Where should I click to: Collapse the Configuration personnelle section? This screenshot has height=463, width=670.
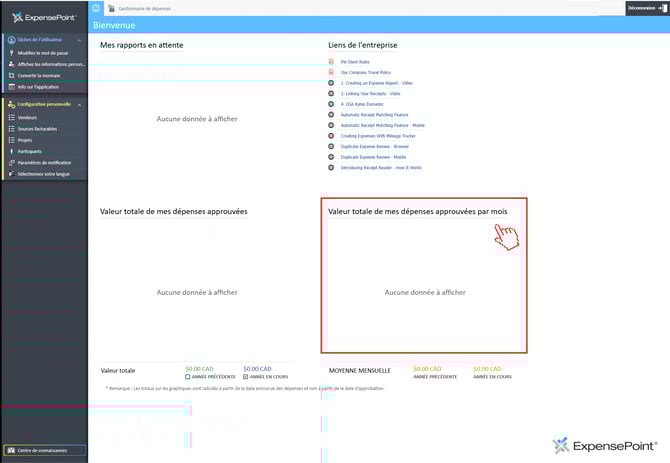tap(79, 105)
